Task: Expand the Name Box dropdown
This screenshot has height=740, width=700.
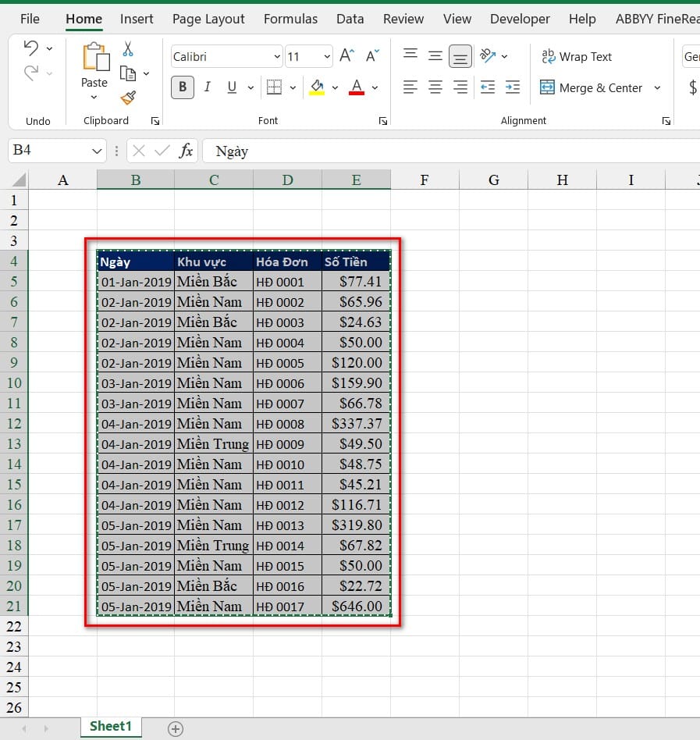Action: (x=97, y=151)
